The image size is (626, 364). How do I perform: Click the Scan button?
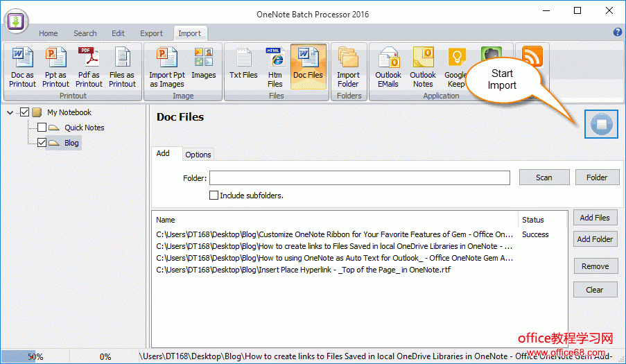point(544,177)
